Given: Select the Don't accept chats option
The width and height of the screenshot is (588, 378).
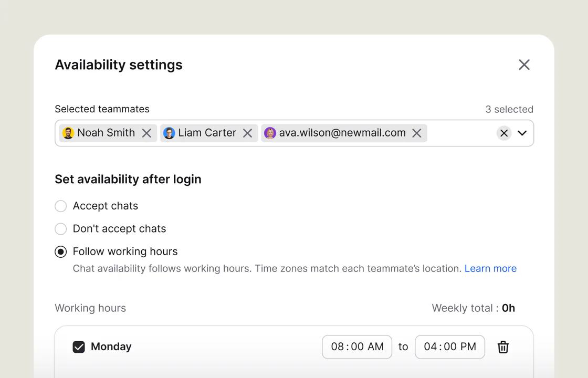Looking at the screenshot, I should point(61,229).
